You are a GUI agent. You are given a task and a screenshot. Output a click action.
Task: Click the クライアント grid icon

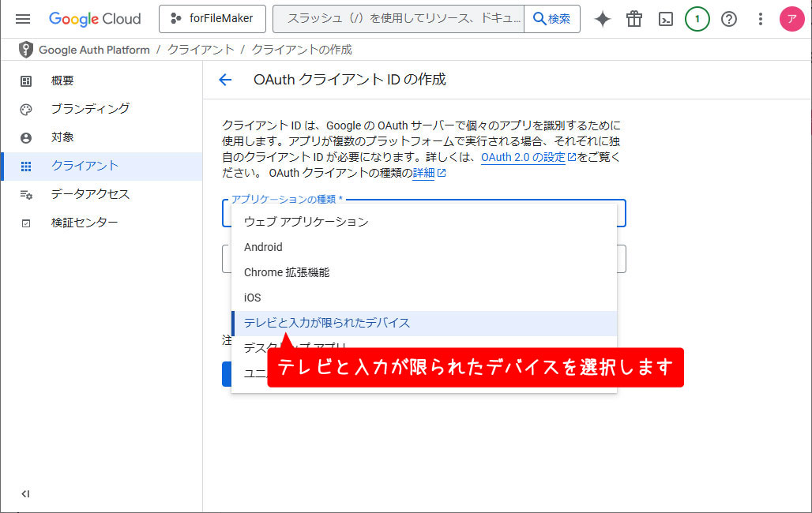[x=26, y=167]
